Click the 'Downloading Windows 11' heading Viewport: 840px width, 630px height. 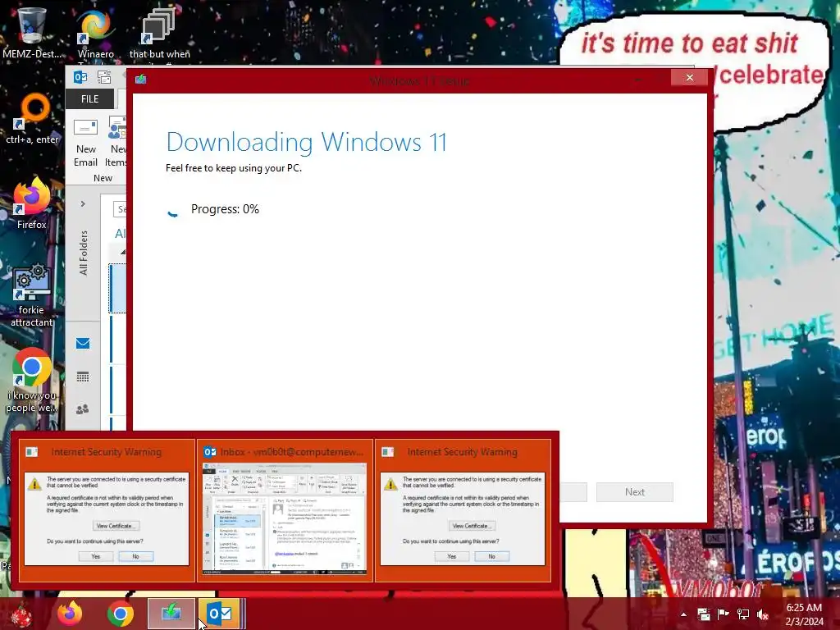point(307,142)
